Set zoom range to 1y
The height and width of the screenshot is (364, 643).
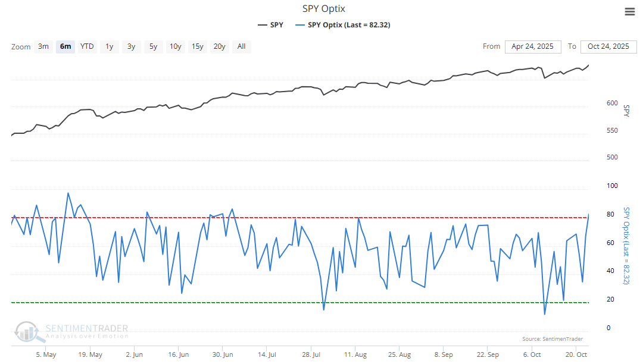pos(109,46)
